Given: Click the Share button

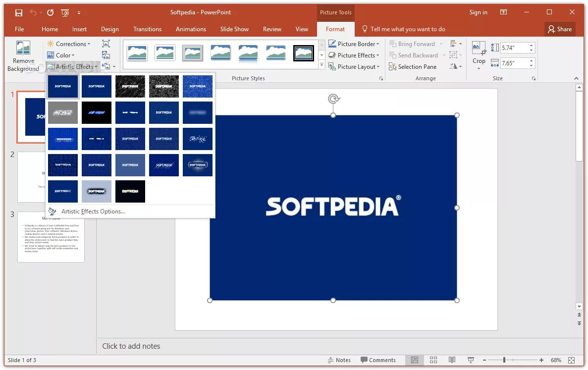Looking at the screenshot, I should (x=559, y=29).
